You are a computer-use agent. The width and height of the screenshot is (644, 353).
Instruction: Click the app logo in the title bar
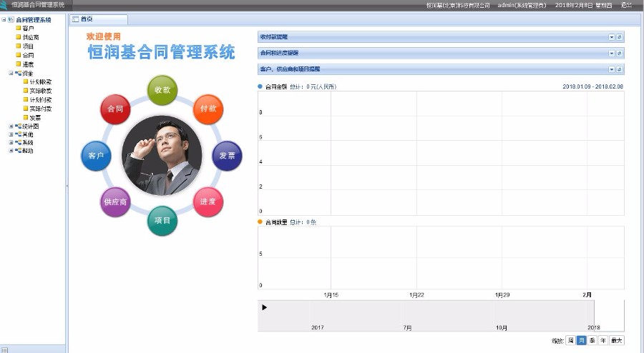coord(4,5)
